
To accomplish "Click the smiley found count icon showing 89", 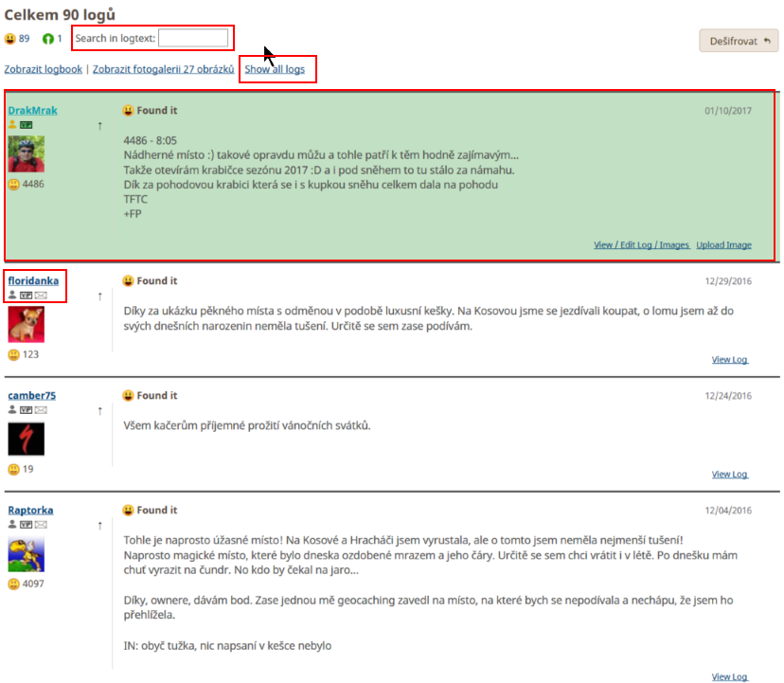I will 10,39.
